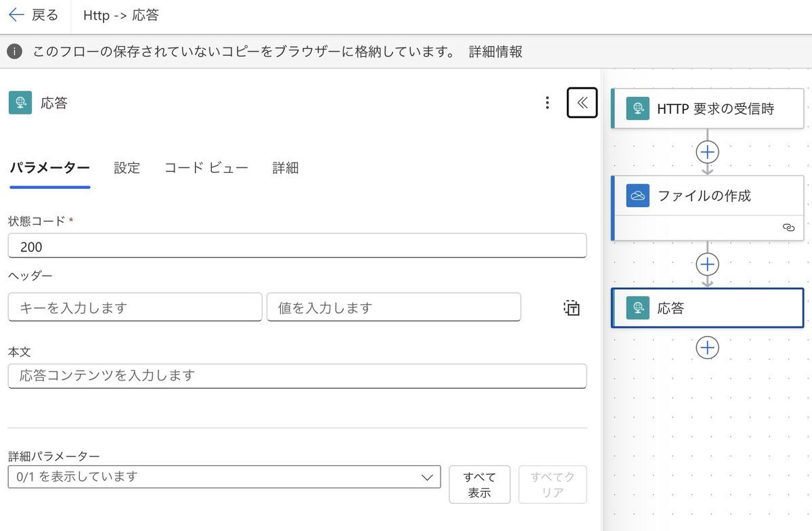
Task: Open the 詳細情報 link
Action: coord(496,51)
